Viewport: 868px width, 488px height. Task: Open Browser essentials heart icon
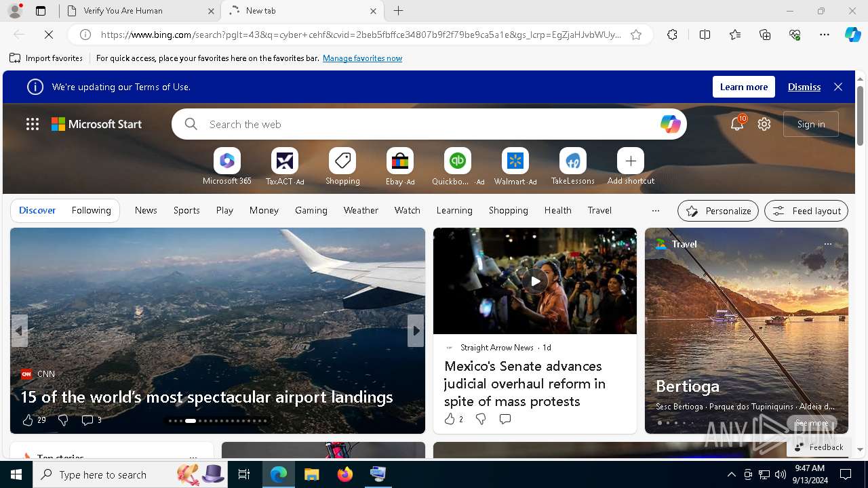(795, 35)
